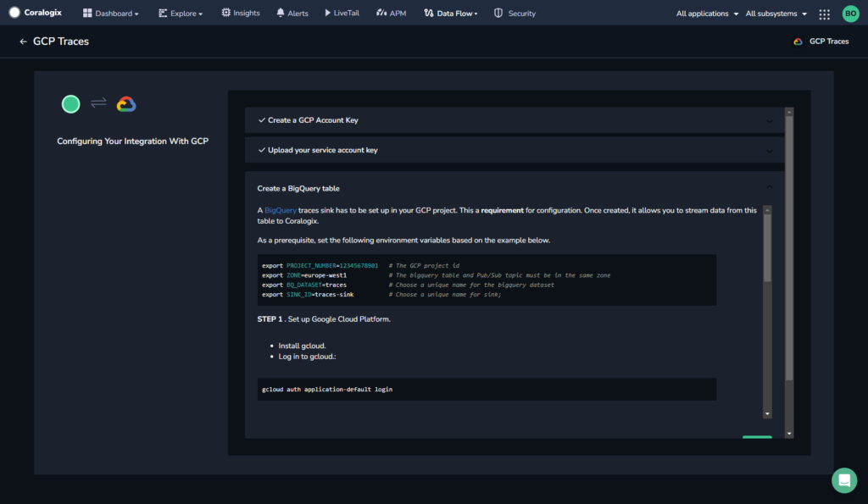The image size is (868, 504).
Task: Click the green Coralogix circle icon
Action: pyautogui.click(x=71, y=104)
